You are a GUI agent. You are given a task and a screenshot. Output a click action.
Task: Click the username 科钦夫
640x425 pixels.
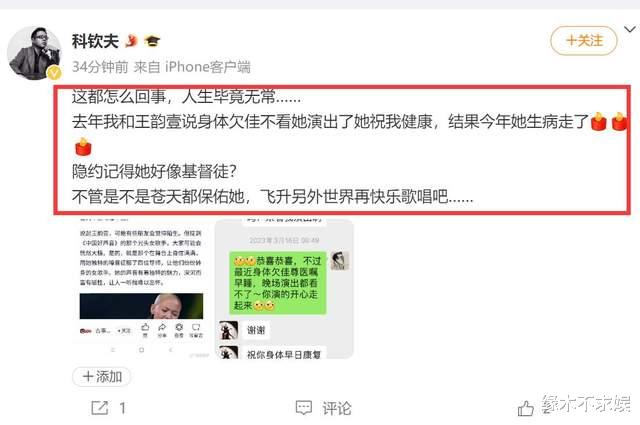pos(95,41)
